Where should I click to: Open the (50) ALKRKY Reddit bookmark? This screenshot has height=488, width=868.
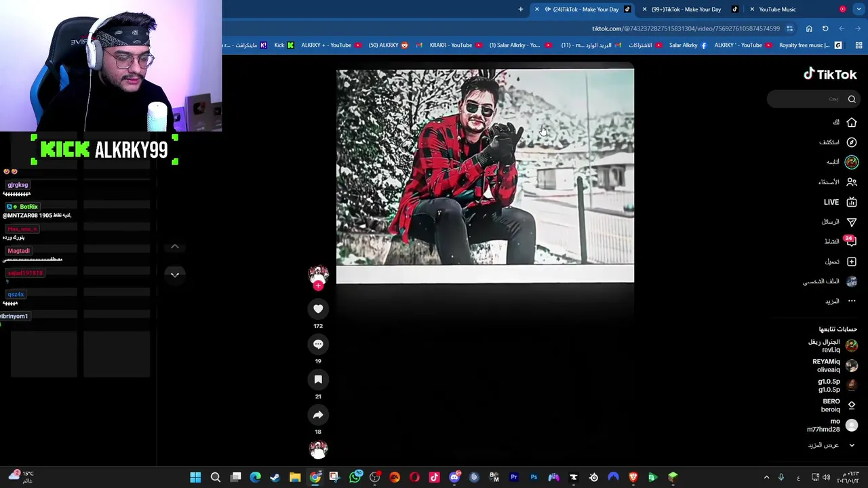pyautogui.click(x=388, y=45)
